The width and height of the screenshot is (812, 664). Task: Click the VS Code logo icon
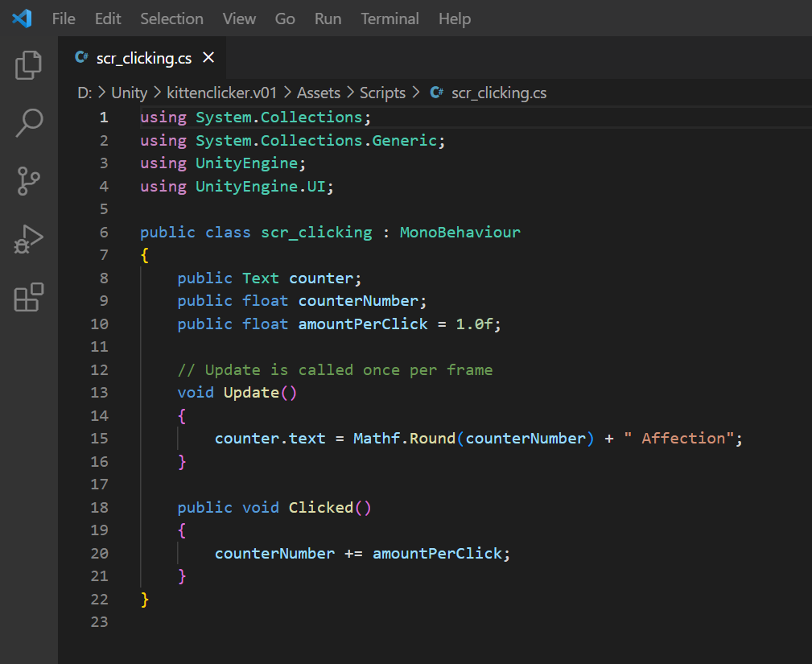pyautogui.click(x=22, y=19)
